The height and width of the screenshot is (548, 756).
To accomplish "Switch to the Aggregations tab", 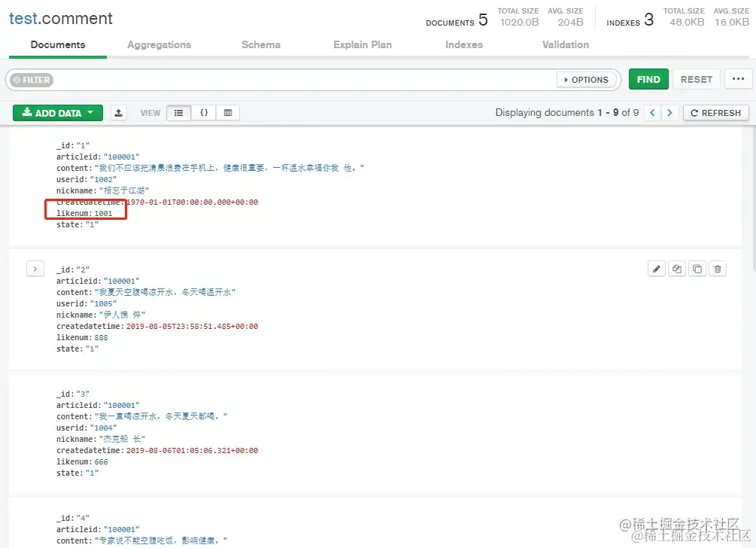I will [x=159, y=45].
